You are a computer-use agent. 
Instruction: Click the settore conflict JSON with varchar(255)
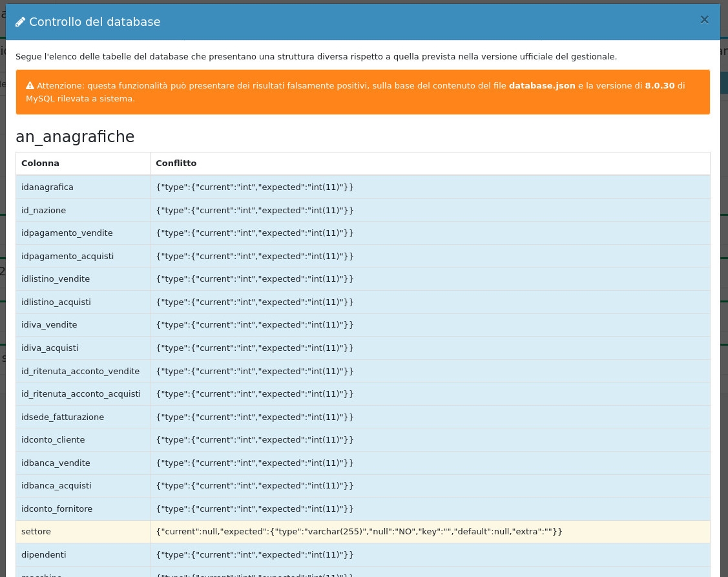point(359,532)
